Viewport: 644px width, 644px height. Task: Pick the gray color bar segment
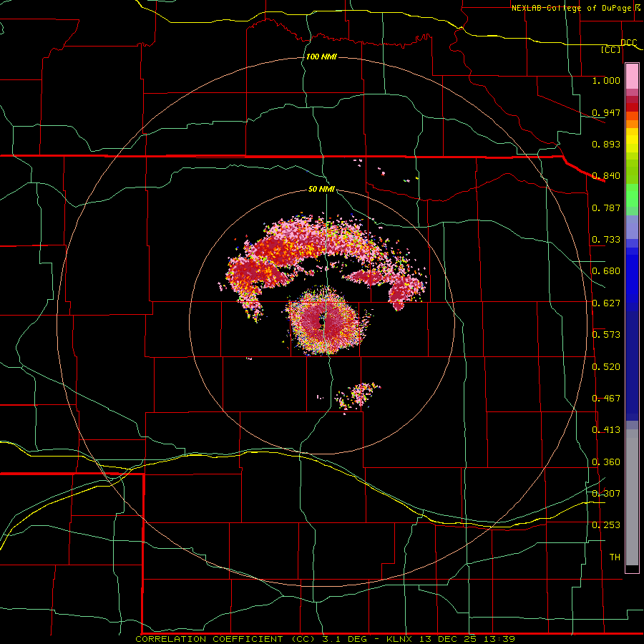pyautogui.click(x=632, y=497)
